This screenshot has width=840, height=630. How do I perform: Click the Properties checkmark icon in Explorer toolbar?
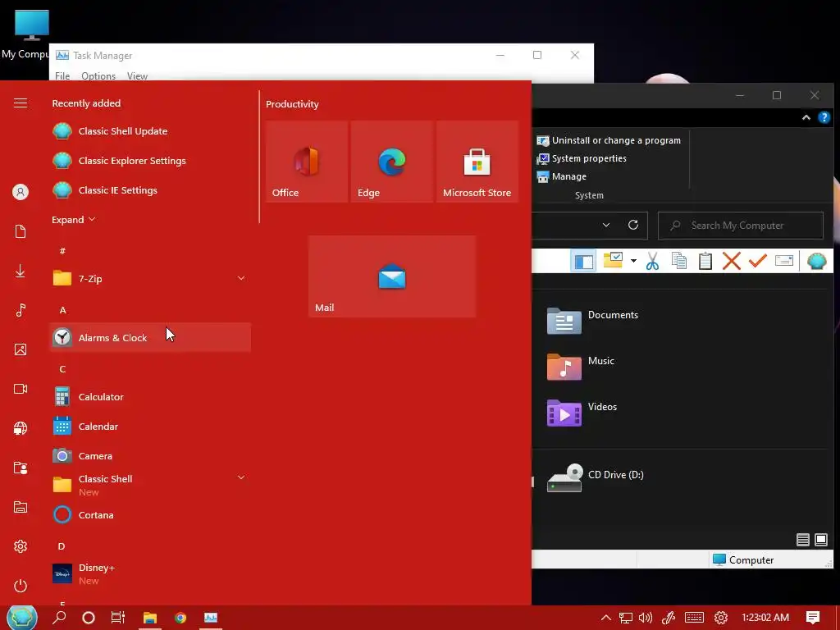(x=757, y=261)
